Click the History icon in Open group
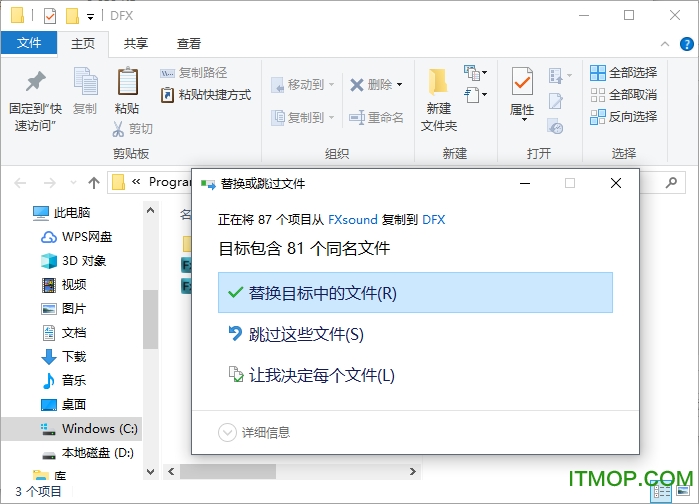 555,127
